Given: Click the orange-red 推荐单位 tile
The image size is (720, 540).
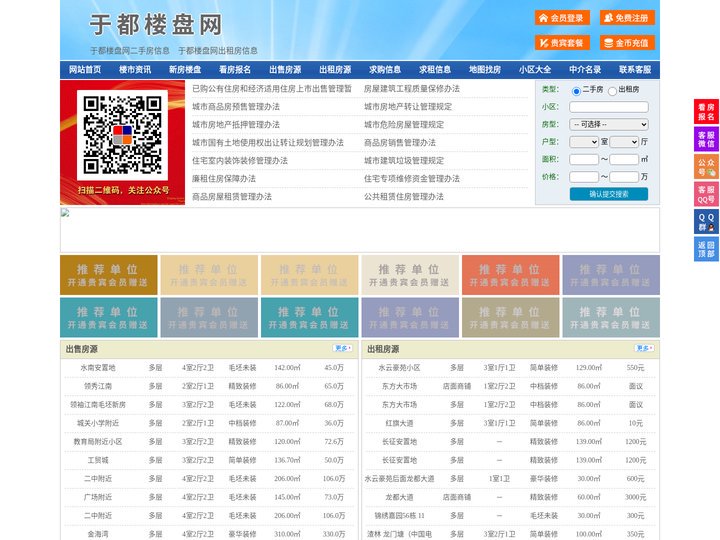Looking at the screenshot, I should pos(511,275).
